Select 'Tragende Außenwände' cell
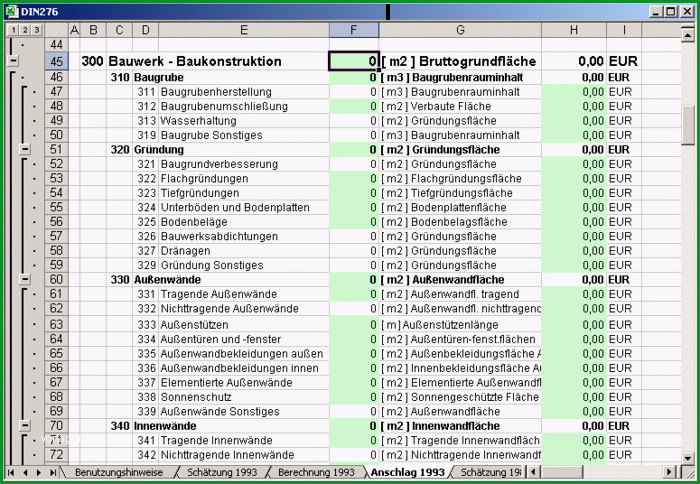Viewport: 700px width, 484px height. [244, 294]
